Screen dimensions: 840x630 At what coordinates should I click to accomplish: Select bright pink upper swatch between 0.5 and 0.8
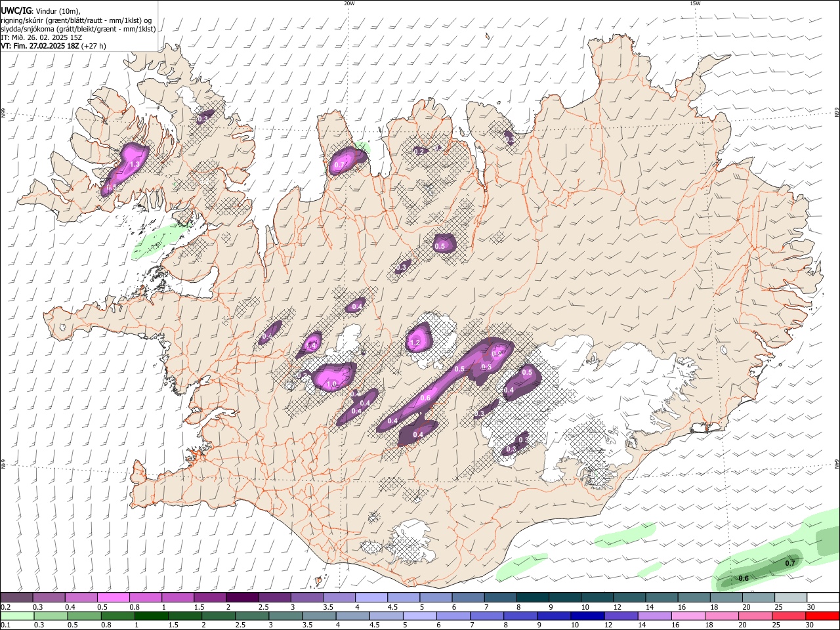[113, 598]
